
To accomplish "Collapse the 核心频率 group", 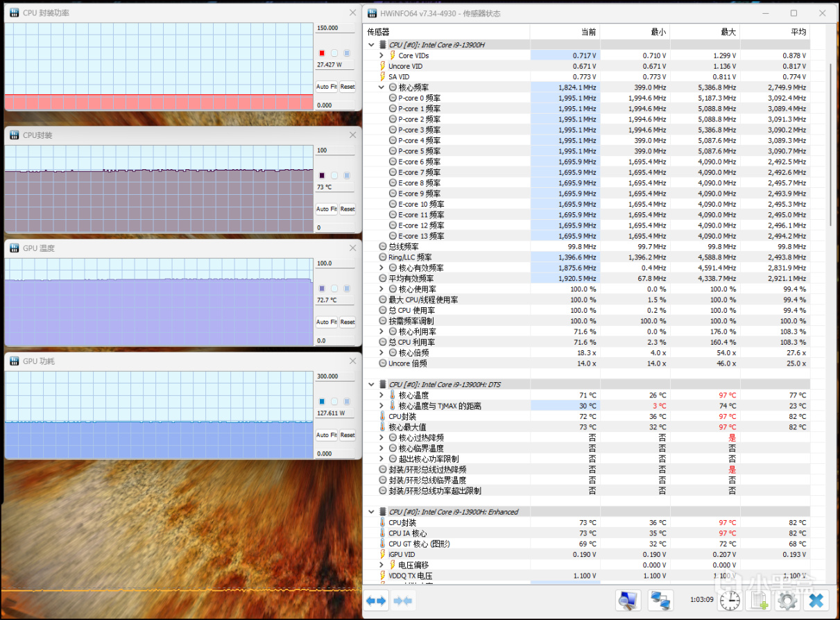I will click(382, 87).
